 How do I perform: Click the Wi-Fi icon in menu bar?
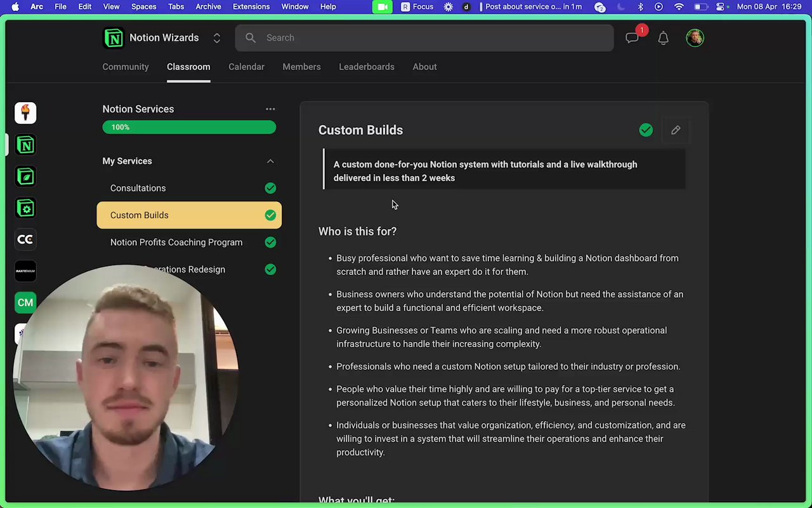pos(679,7)
